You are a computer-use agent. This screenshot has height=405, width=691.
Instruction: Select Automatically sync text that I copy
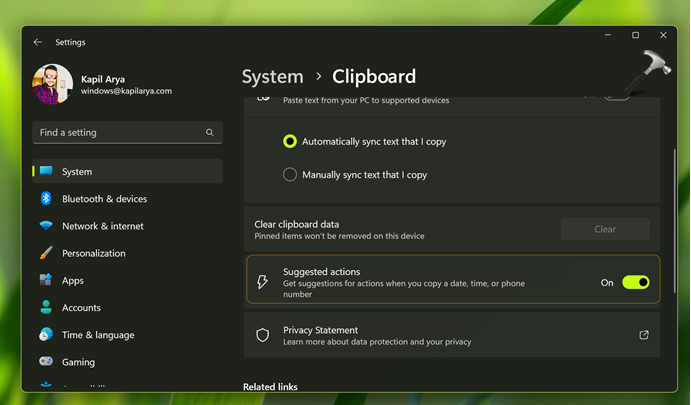click(290, 142)
